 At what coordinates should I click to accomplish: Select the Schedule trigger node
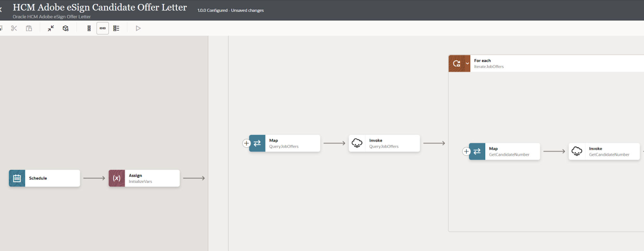click(52, 178)
